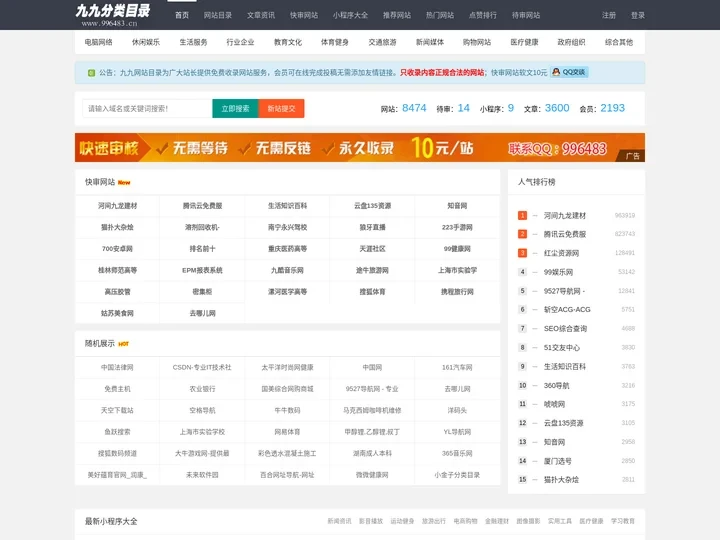Viewport: 720px width, 540px height.
Task: Select the 休闲娱乐 category
Action: coord(146,42)
